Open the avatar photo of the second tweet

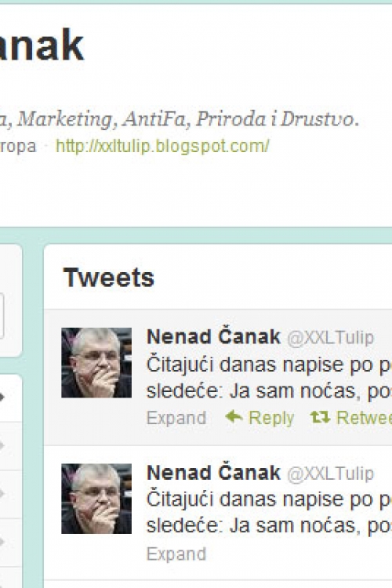(96, 499)
